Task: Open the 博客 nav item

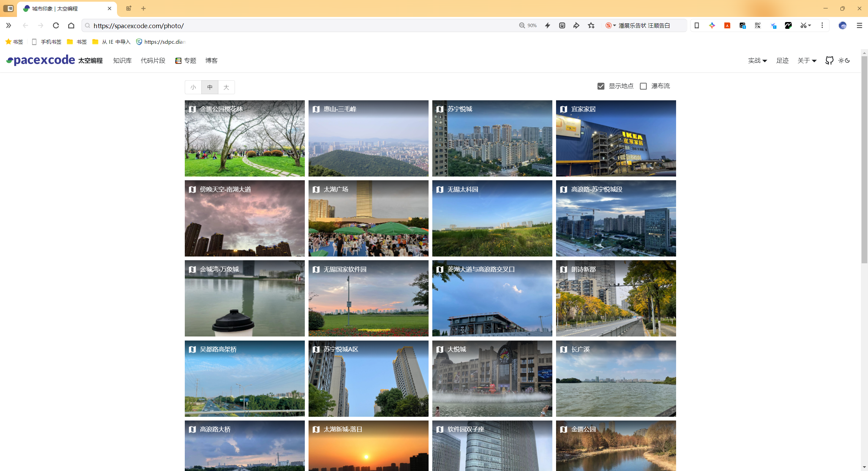Action: tap(211, 61)
